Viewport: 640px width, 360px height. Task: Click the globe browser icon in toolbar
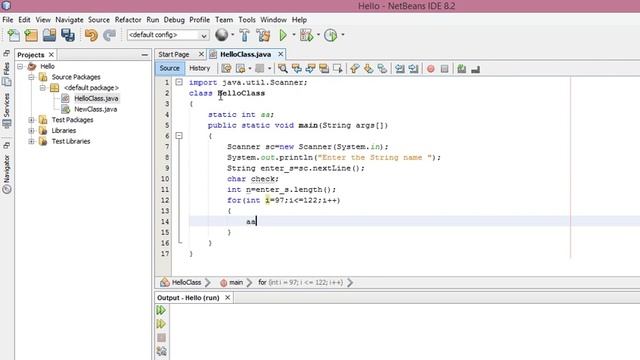222,35
